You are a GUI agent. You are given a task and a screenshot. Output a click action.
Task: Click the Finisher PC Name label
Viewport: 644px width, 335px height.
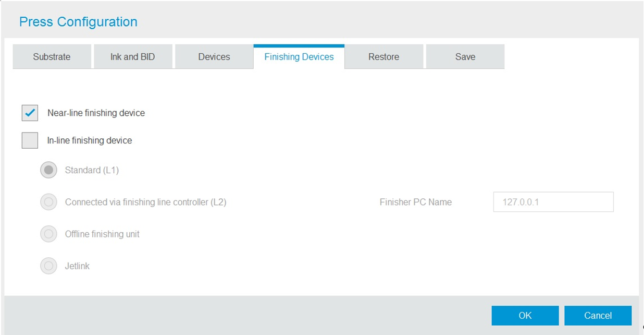tap(415, 202)
